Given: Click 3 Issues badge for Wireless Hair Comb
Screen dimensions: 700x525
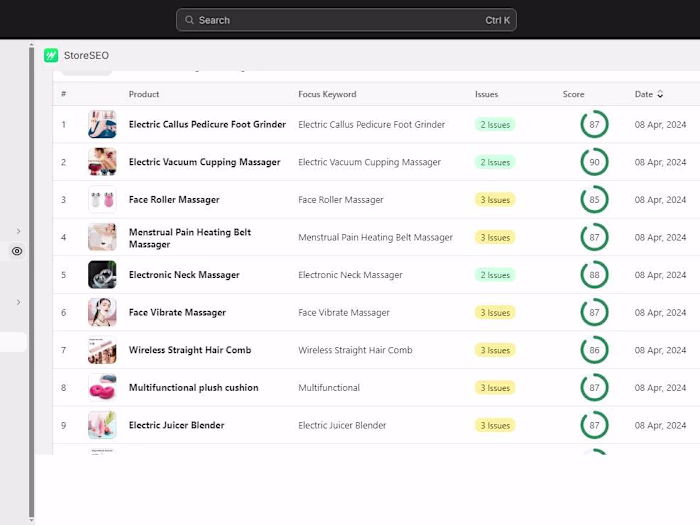Looking at the screenshot, I should click(x=495, y=350).
